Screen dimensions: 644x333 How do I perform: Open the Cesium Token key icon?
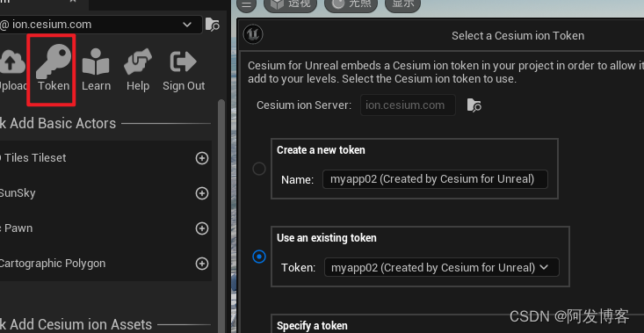tap(54, 62)
